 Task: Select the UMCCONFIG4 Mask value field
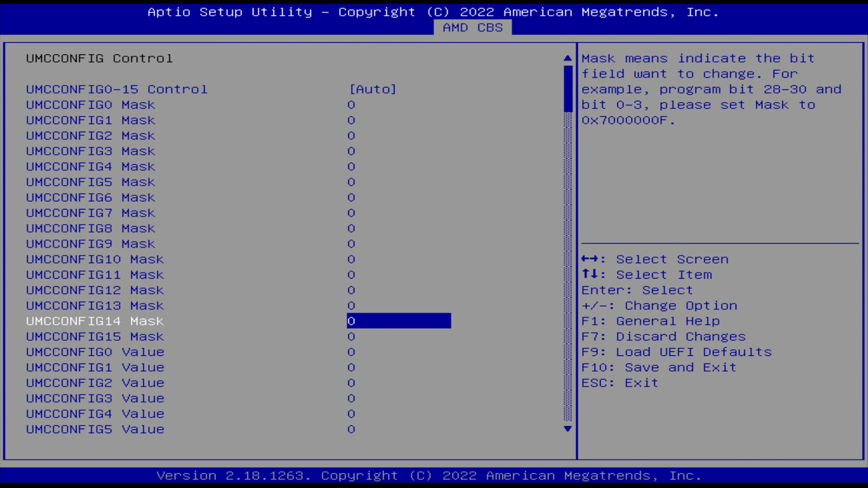point(351,167)
